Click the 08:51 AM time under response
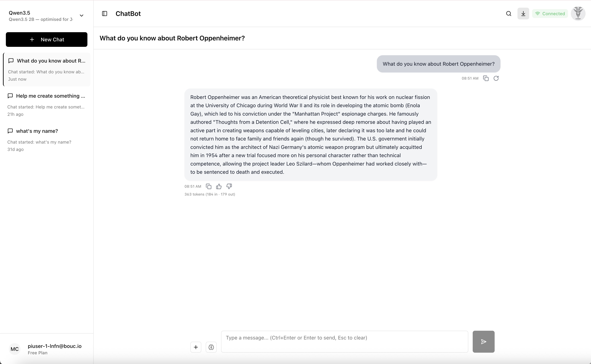 193,186
